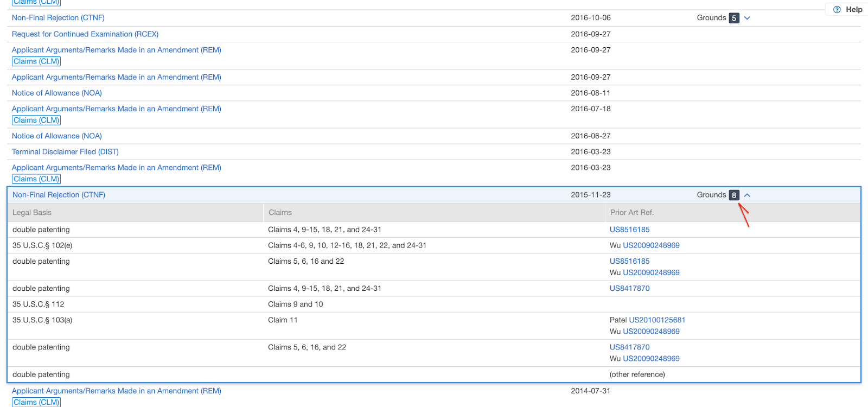Select the date 2016-06-27
The width and height of the screenshot is (868, 407).
pyautogui.click(x=591, y=136)
